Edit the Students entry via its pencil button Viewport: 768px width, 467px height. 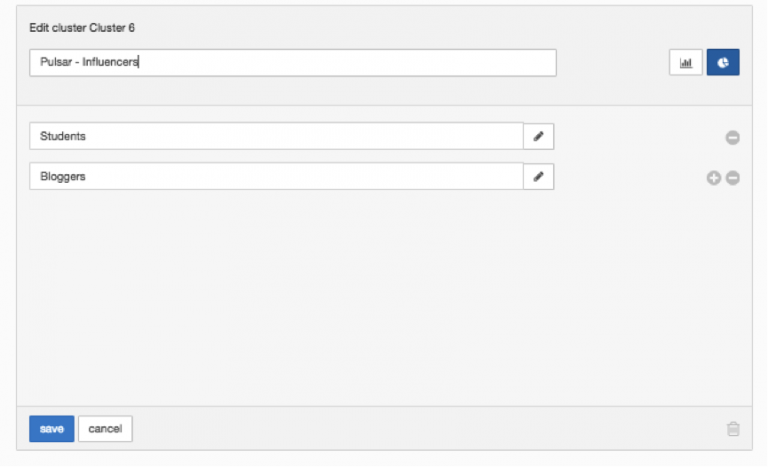click(x=538, y=136)
